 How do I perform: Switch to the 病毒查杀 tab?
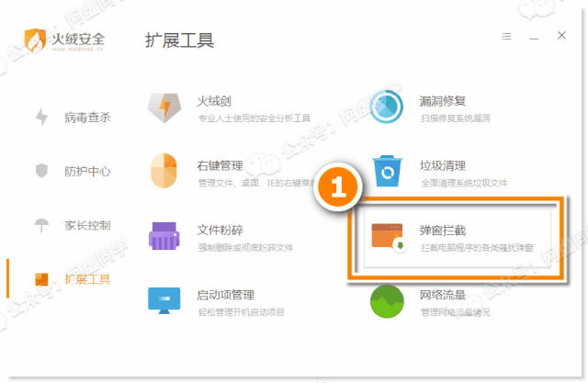[87, 118]
